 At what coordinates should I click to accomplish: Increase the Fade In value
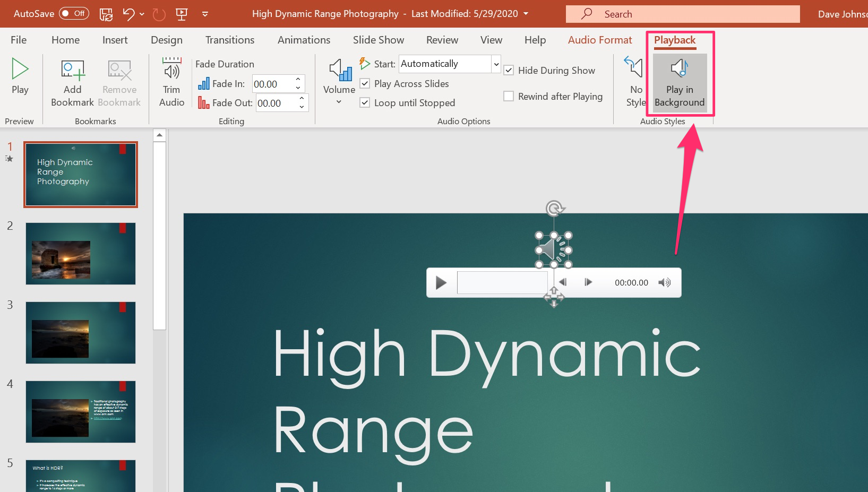pos(298,80)
